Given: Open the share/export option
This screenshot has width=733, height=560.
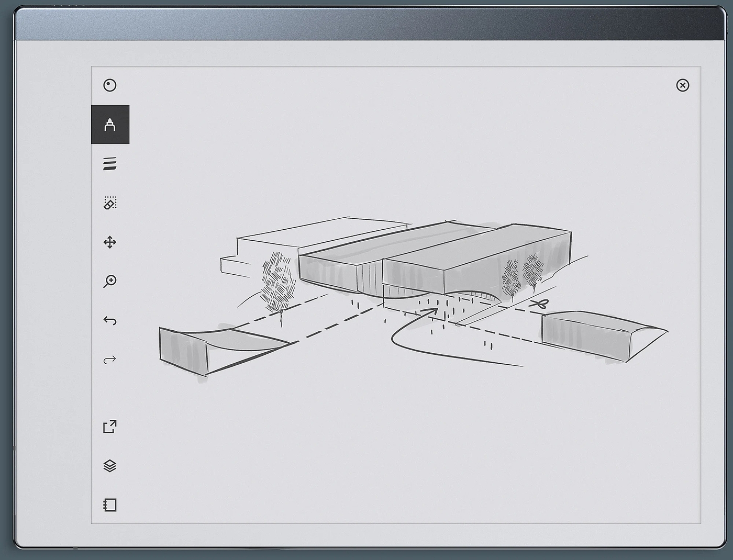Looking at the screenshot, I should (110, 427).
